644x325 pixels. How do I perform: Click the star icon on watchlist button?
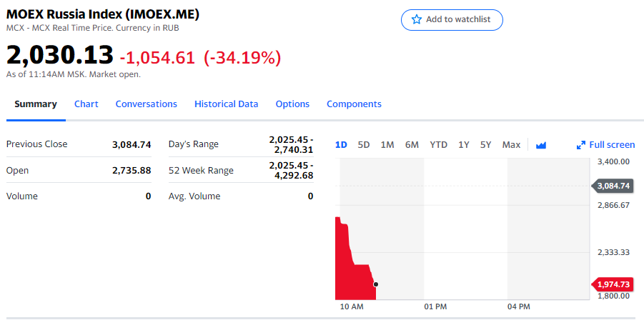click(x=417, y=20)
